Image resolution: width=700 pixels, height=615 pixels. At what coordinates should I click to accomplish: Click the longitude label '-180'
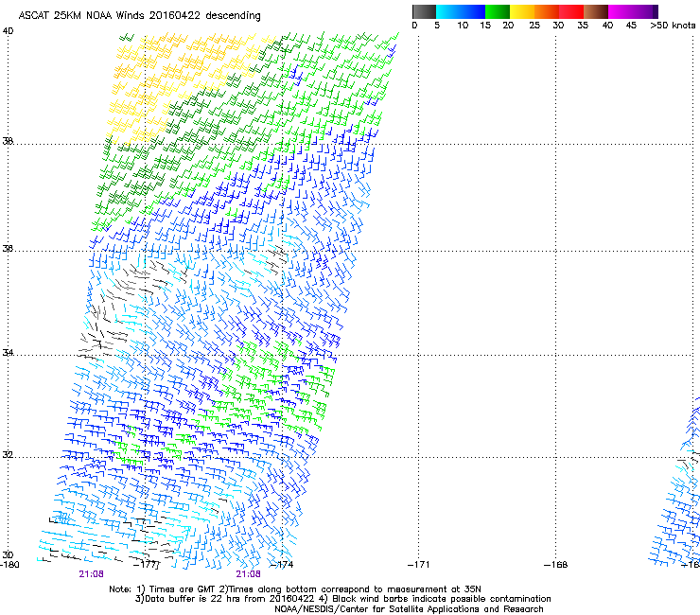click(x=9, y=565)
